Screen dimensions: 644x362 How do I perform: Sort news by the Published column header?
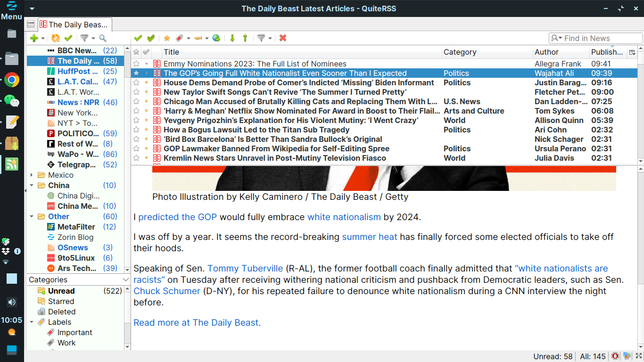tap(608, 52)
